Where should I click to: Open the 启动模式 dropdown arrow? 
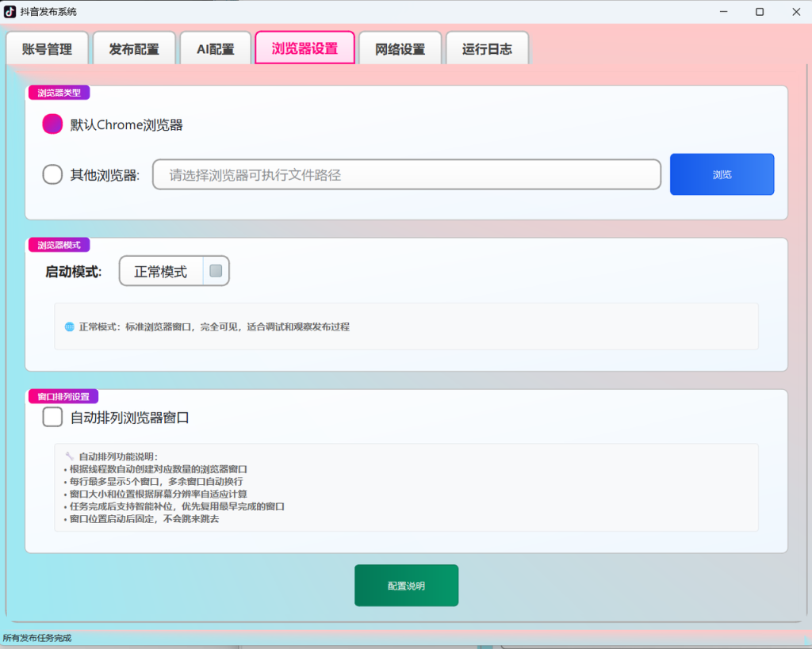pyautogui.click(x=216, y=271)
